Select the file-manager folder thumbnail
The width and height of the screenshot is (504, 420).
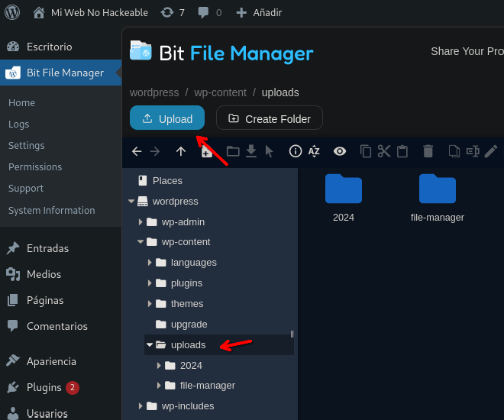[x=438, y=191]
